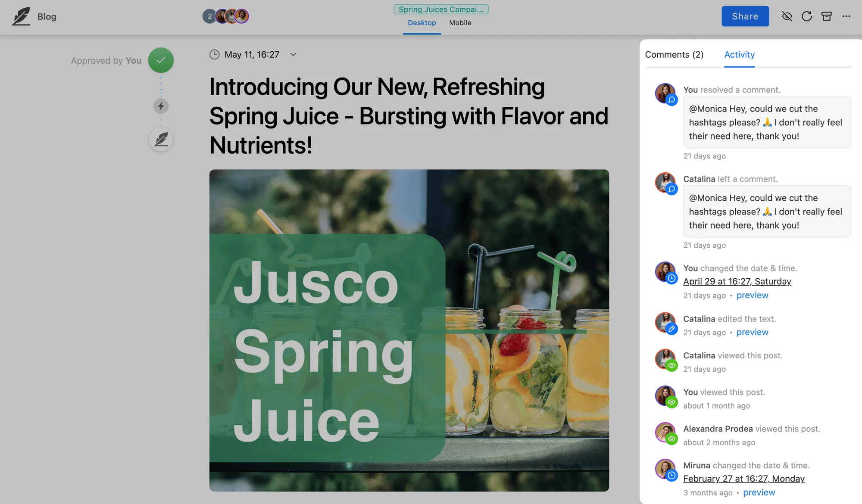The width and height of the screenshot is (862, 504).
Task: Toggle the approved green checkmark status
Action: pyautogui.click(x=161, y=60)
